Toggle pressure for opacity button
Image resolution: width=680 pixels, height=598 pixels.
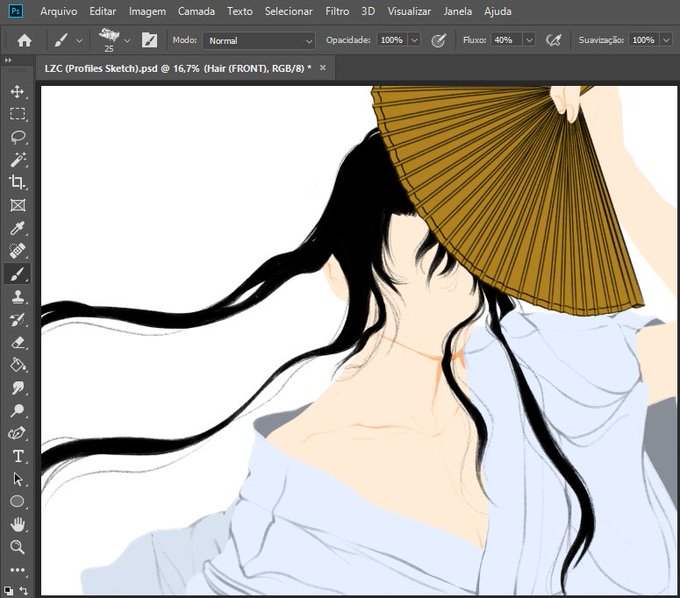point(438,40)
